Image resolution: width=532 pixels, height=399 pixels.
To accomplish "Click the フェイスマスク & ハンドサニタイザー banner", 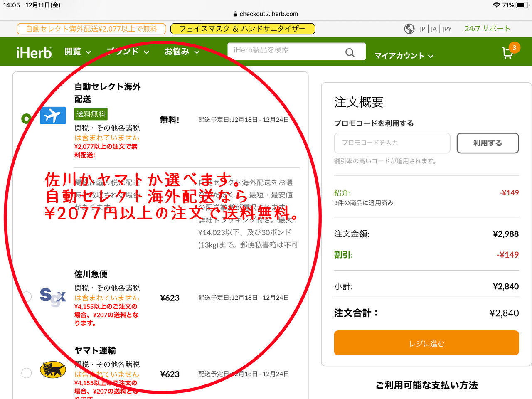I will [243, 29].
